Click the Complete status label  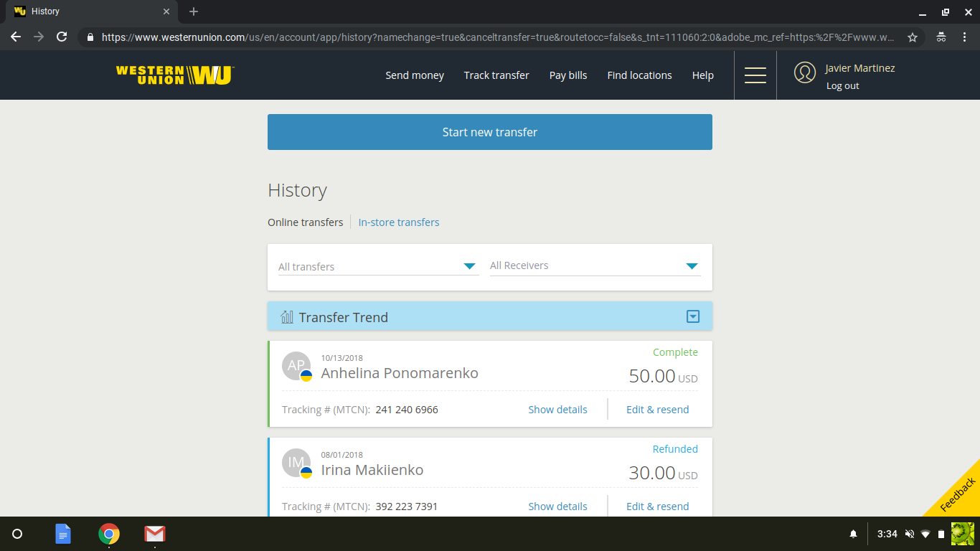click(x=675, y=352)
